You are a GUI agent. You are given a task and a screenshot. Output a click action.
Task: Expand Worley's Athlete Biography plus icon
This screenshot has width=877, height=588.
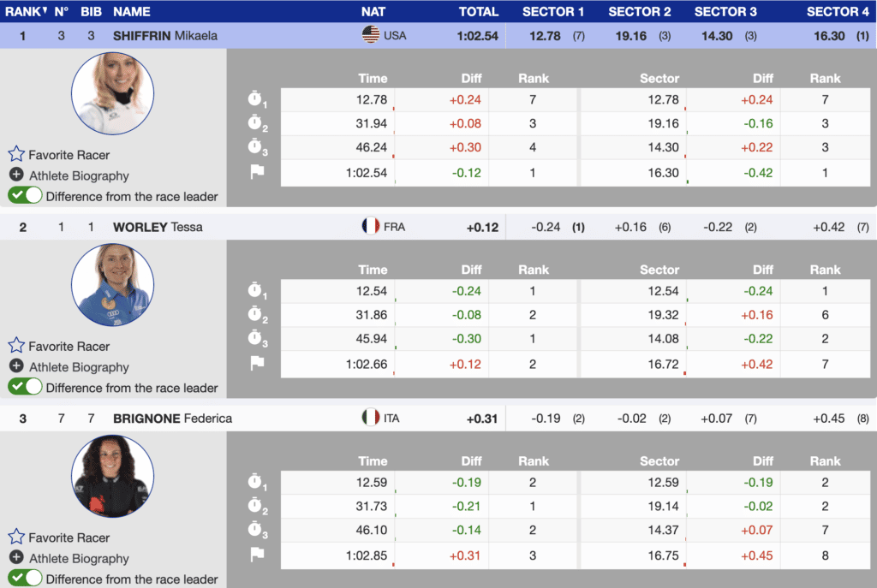16,367
